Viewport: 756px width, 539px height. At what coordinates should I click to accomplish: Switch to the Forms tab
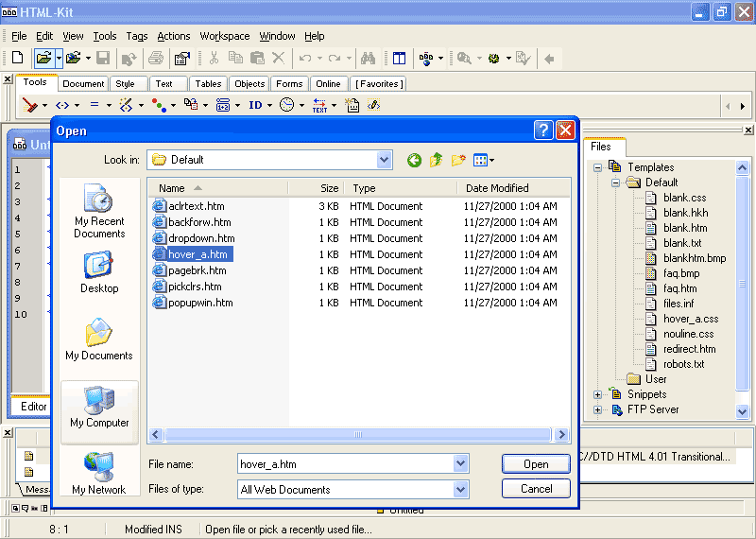289,84
